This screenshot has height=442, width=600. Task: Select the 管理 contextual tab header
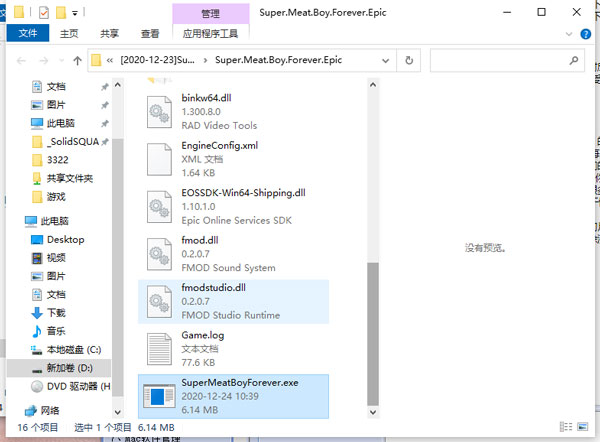point(210,14)
